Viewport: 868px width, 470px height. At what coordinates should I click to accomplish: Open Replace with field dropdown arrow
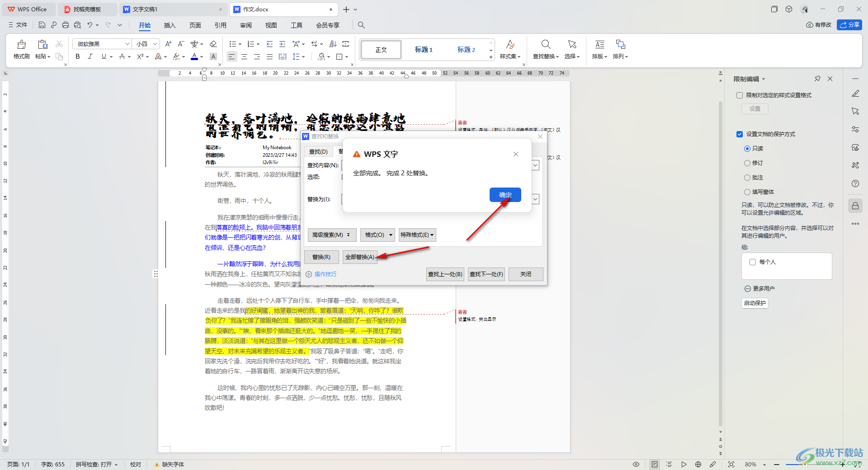coord(535,199)
